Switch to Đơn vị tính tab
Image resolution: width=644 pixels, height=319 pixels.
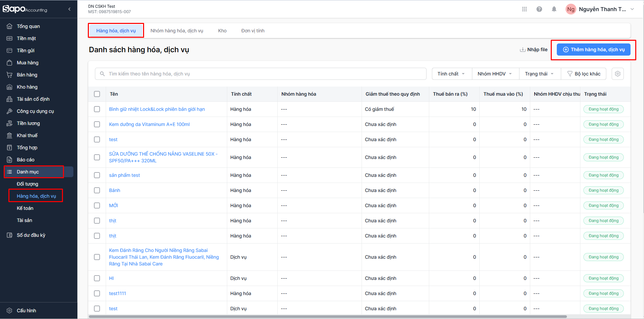[x=252, y=31]
